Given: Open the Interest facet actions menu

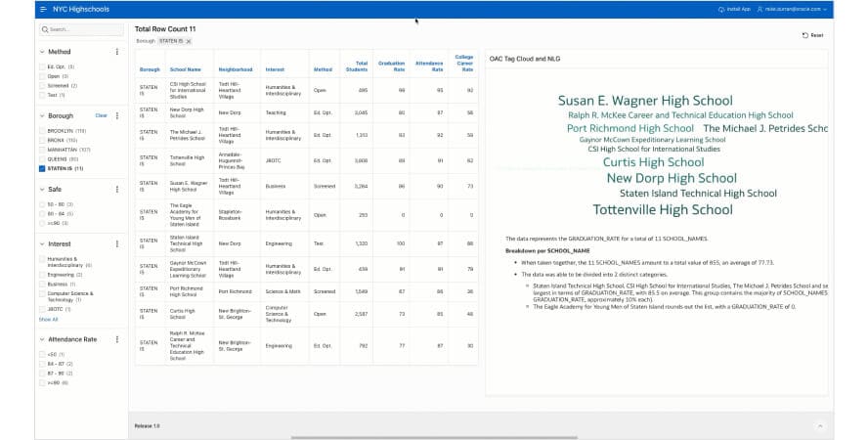Looking at the screenshot, I should pyautogui.click(x=117, y=243).
